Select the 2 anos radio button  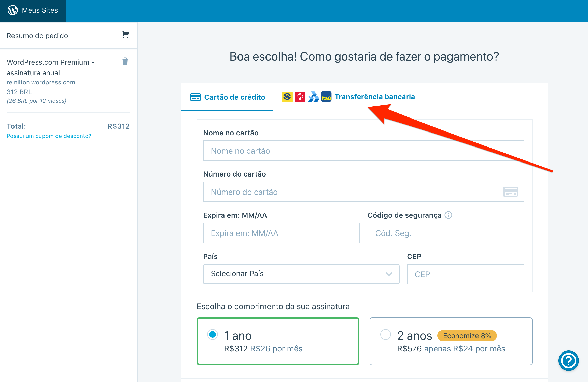(x=385, y=334)
